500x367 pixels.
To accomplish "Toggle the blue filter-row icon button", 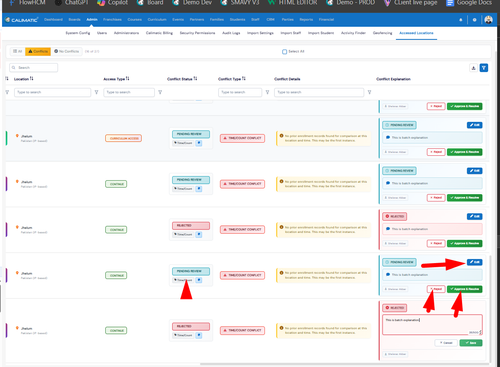I will pyautogui.click(x=484, y=68).
